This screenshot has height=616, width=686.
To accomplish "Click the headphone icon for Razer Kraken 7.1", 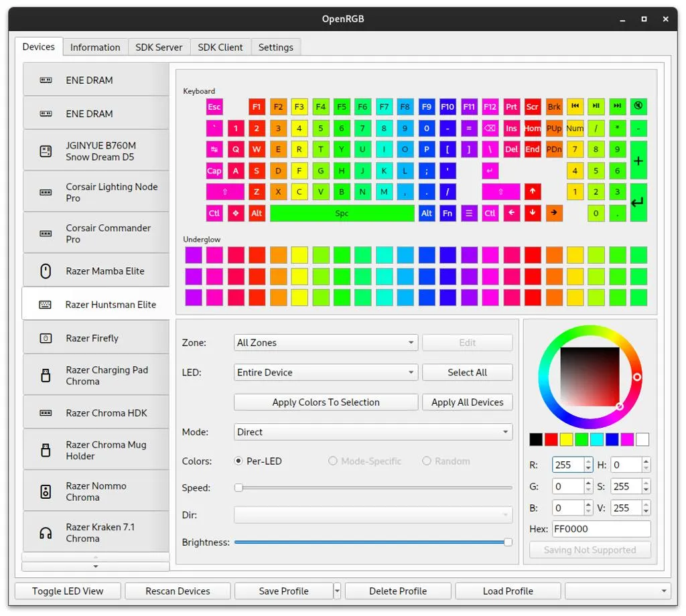I will click(46, 533).
